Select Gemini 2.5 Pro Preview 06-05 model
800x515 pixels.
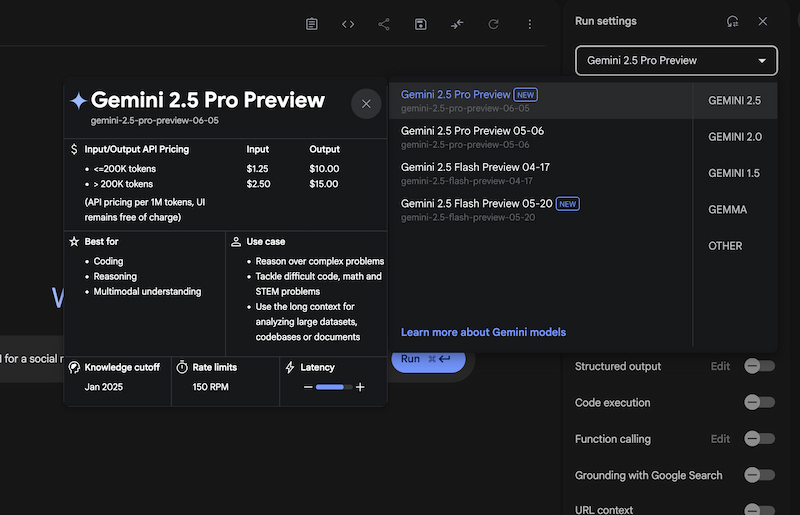pos(540,101)
